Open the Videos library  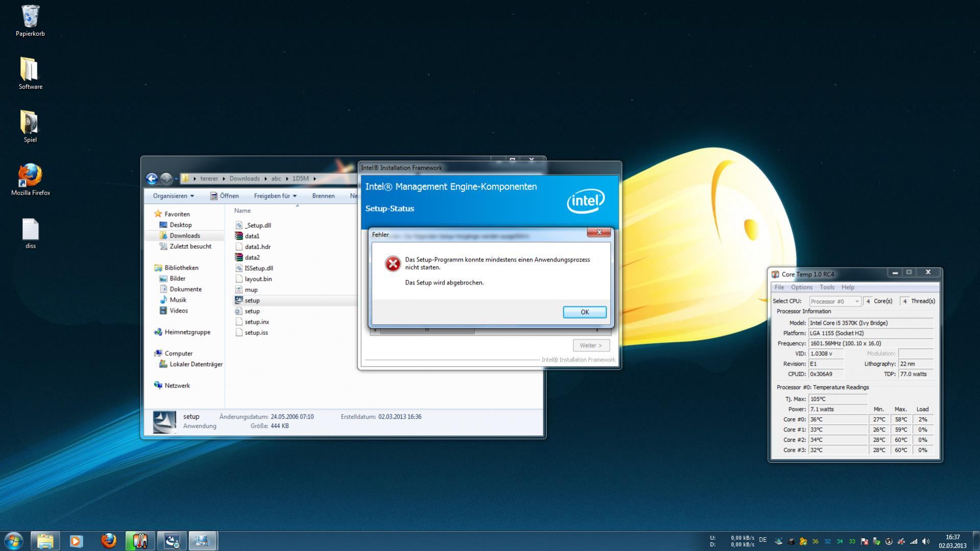point(178,310)
